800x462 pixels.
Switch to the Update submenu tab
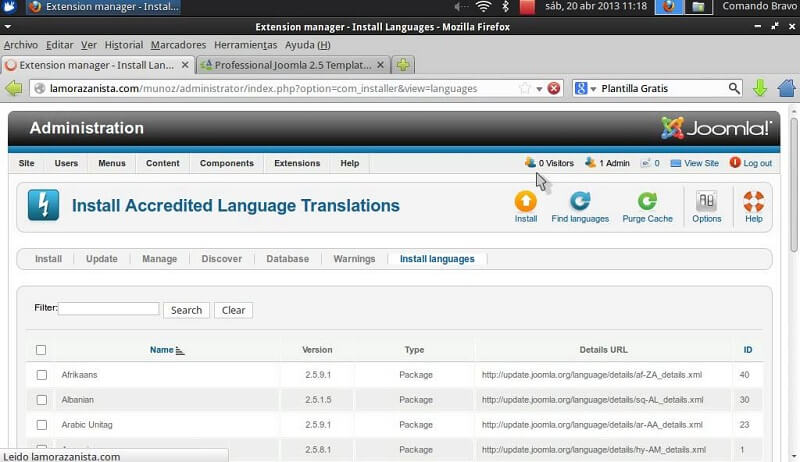(102, 259)
